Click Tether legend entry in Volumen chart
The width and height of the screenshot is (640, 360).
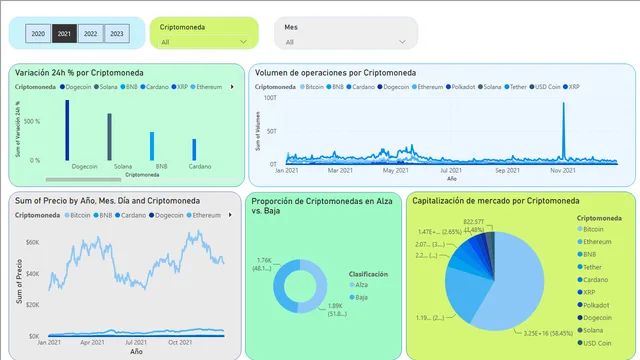click(x=516, y=87)
